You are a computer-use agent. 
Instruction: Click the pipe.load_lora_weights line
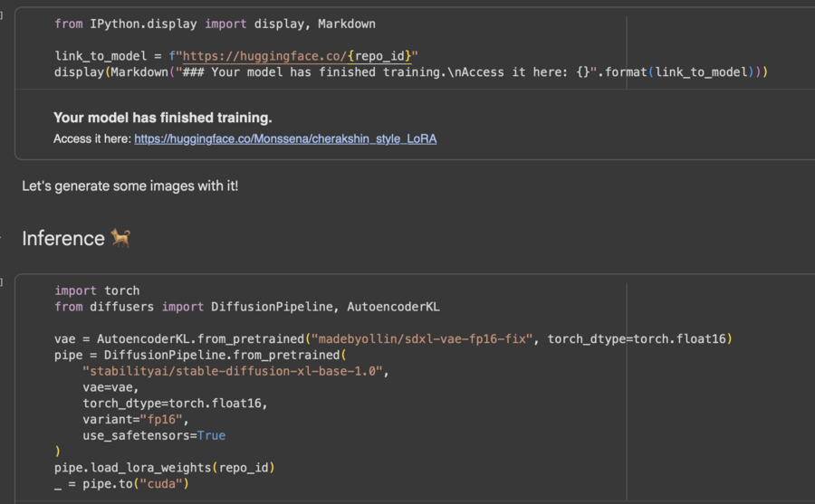tap(163, 468)
